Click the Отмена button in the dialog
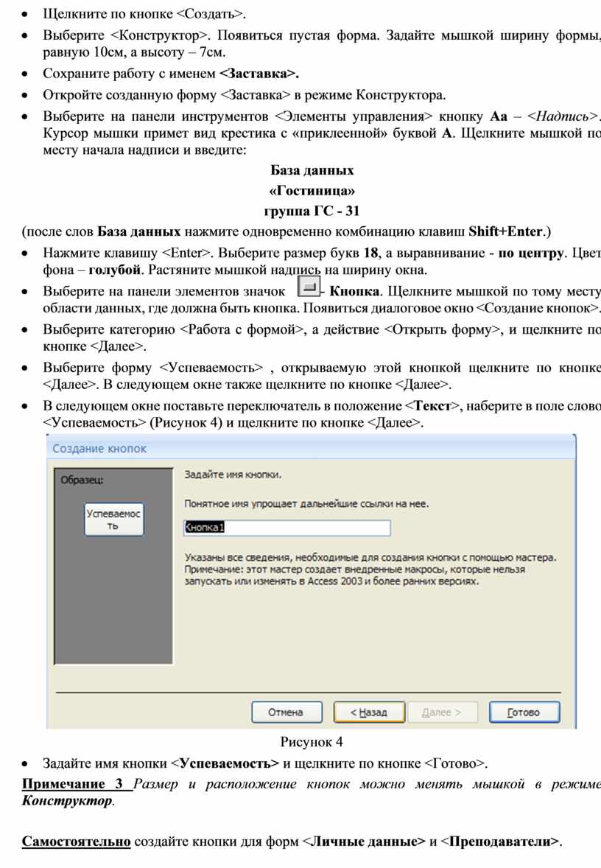The width and height of the screenshot is (601, 868). click(286, 712)
